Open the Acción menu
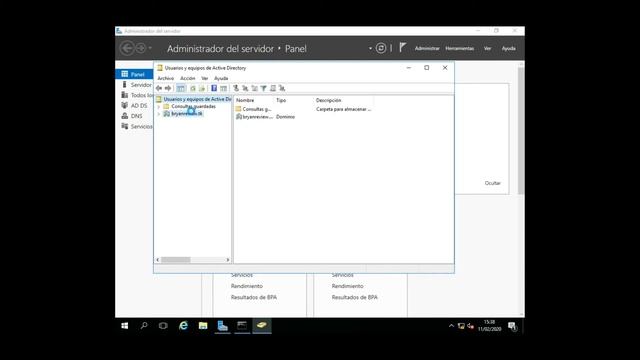640x360 pixels. [188, 78]
